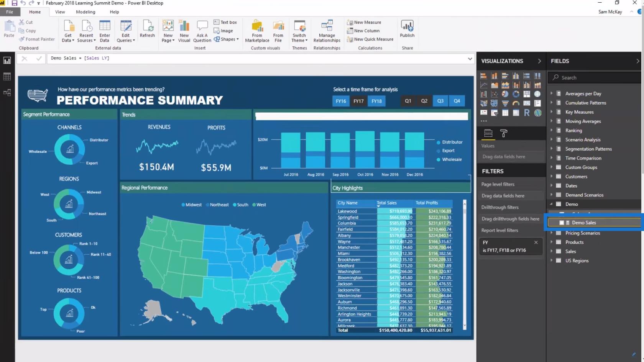
Task: Select the funnel visual
Action: 505,103
